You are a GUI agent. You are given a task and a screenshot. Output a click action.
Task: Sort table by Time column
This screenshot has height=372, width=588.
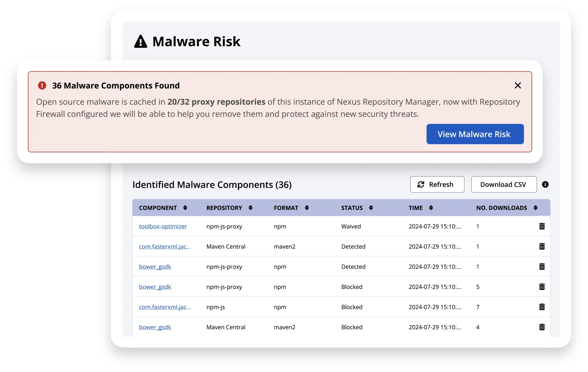click(x=431, y=208)
